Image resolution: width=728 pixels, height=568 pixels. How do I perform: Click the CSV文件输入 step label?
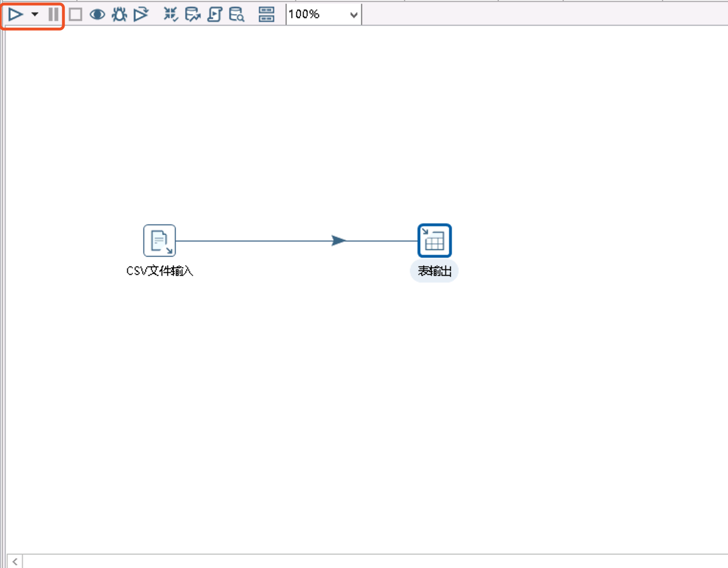tap(160, 271)
